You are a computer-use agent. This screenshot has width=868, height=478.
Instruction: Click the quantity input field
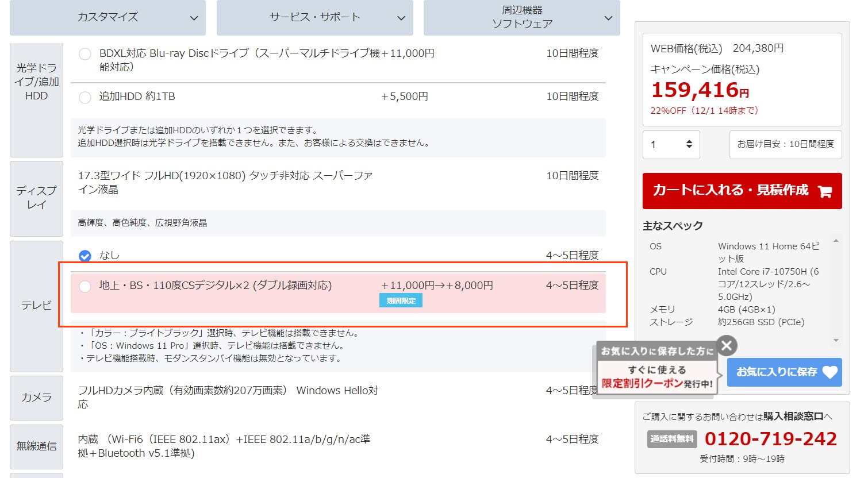pos(664,145)
